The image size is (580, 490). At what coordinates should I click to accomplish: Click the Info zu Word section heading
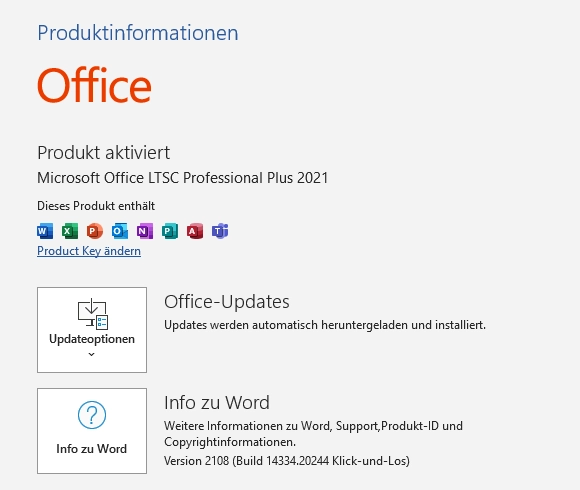(217, 403)
